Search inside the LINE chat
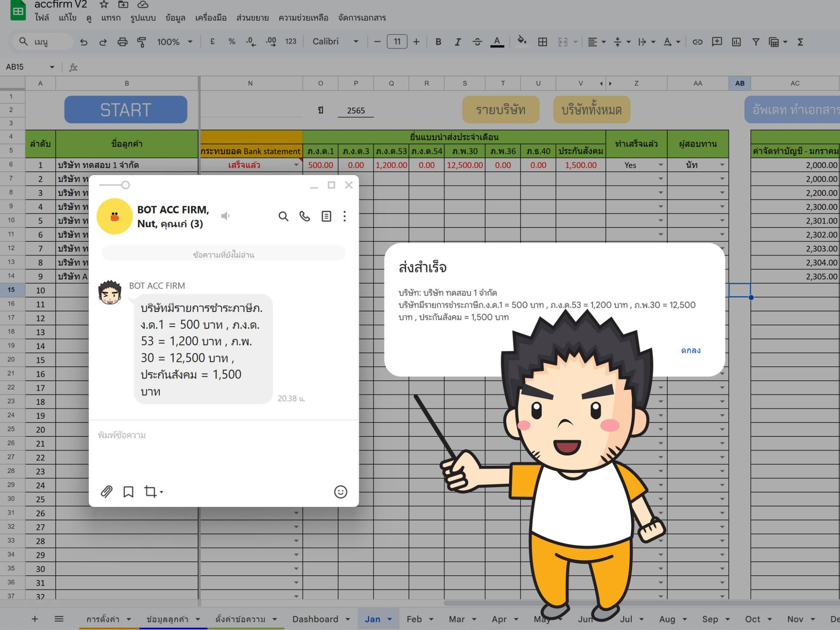The width and height of the screenshot is (840, 630). pos(283,216)
